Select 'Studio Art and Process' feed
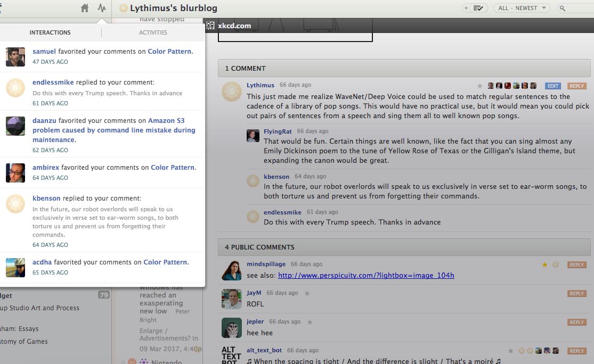 pos(40,308)
